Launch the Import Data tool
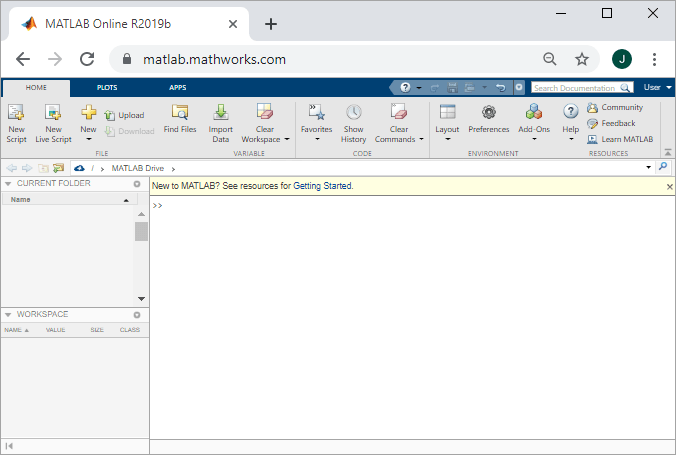The height and width of the screenshot is (455, 676). (x=220, y=123)
